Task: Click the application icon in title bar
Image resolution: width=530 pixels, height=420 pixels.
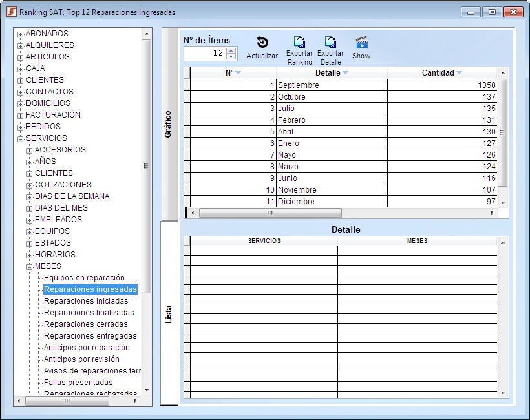Action: (11, 12)
